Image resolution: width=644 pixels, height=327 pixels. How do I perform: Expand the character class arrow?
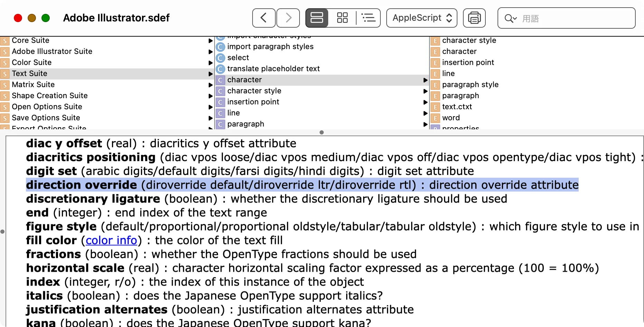coord(425,80)
